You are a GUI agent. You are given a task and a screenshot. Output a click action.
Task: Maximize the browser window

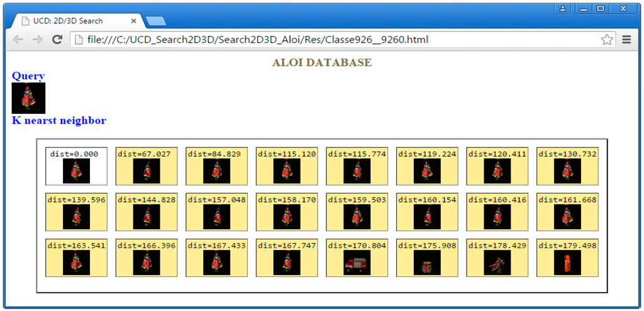(601, 8)
